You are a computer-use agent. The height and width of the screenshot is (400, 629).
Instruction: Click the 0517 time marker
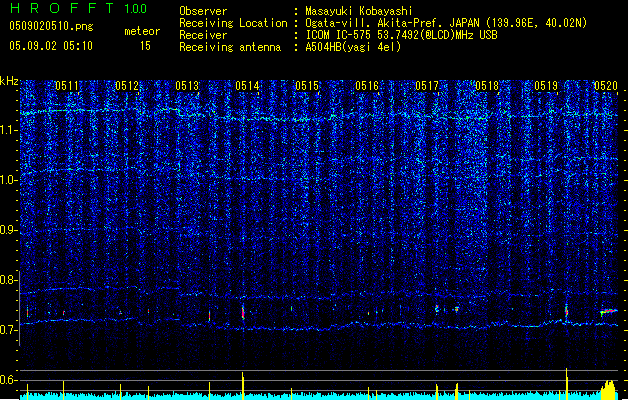pos(427,86)
